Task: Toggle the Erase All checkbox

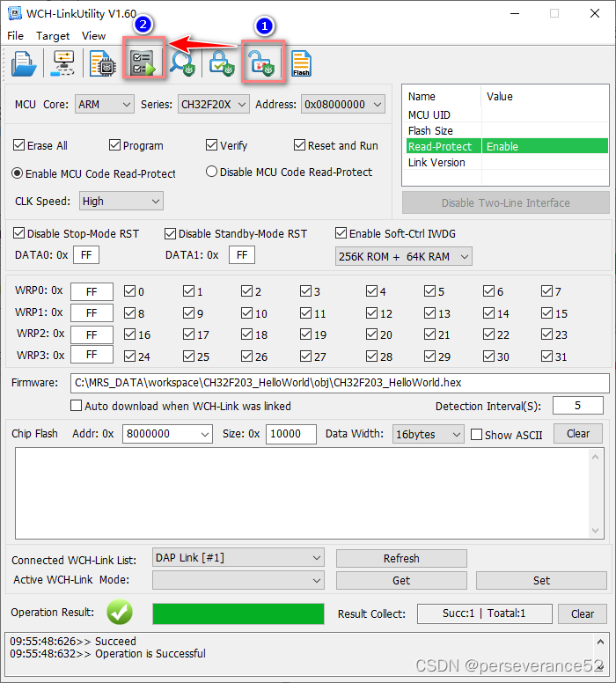Action: coord(18,145)
